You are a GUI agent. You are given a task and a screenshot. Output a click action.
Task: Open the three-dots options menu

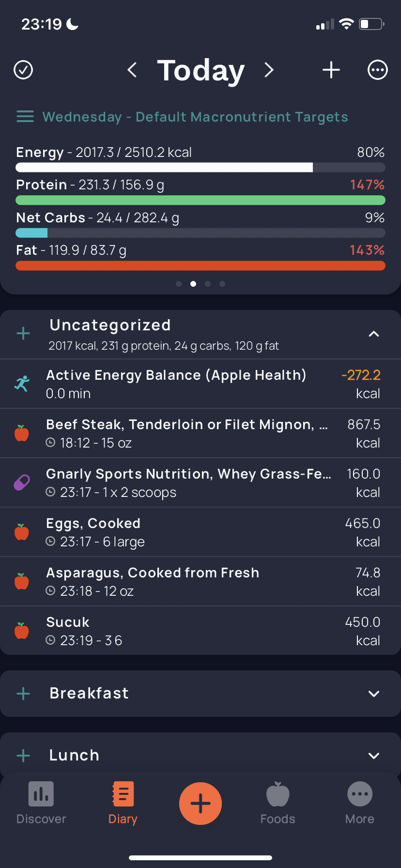coord(378,70)
